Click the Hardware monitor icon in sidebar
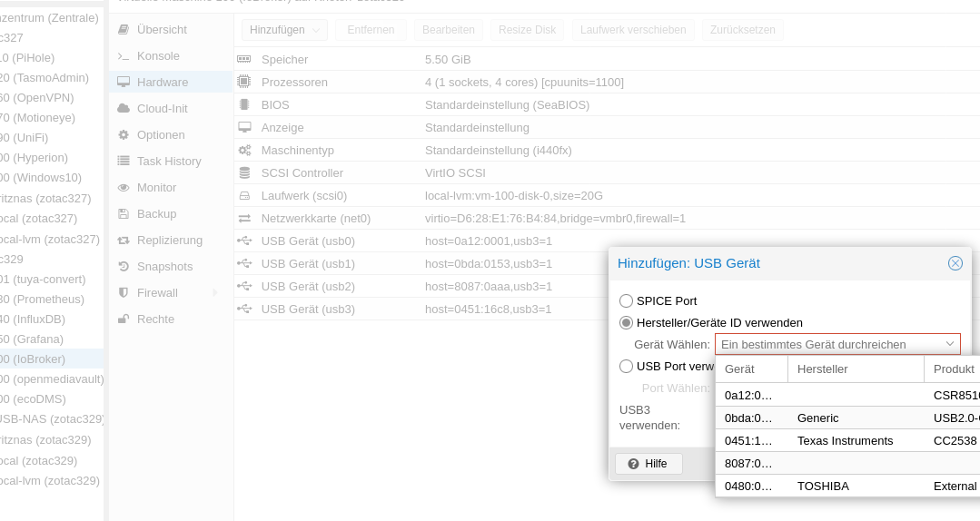980x521 pixels. pyautogui.click(x=124, y=82)
